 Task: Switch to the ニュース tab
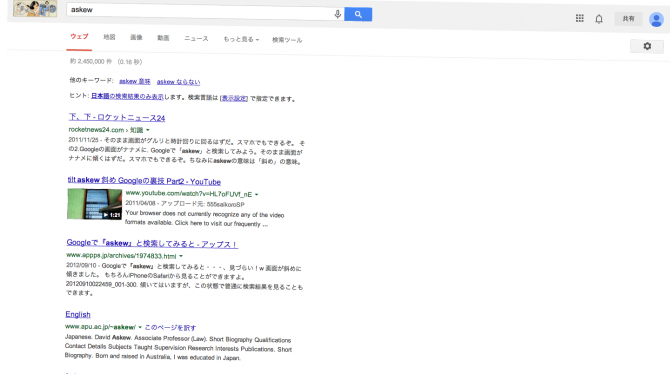tap(196, 38)
